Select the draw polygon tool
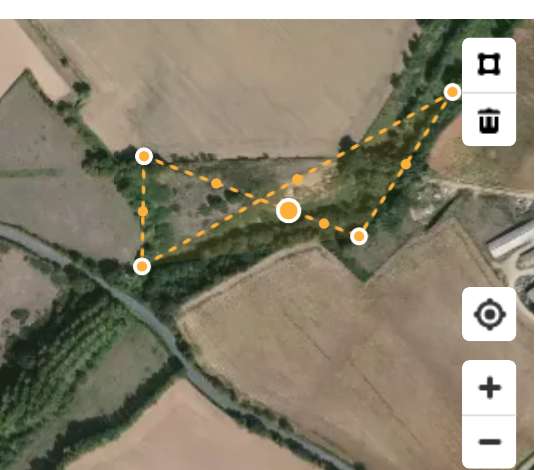 coord(489,65)
